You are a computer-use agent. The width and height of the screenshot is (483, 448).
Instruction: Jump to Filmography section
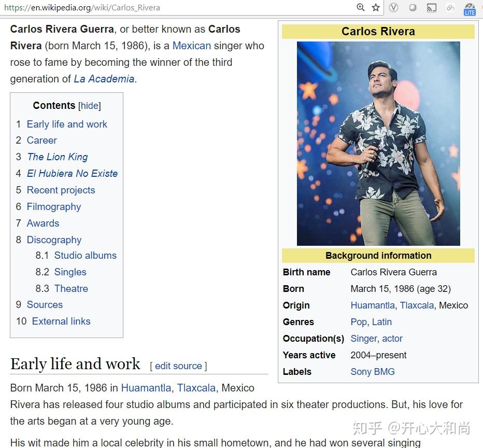pos(54,207)
